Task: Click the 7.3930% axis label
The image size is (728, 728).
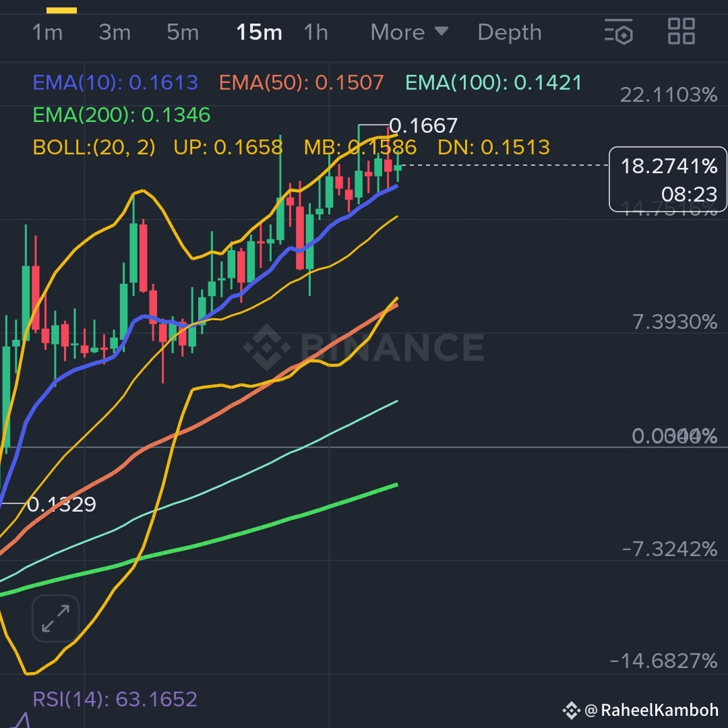Action: coord(675,322)
